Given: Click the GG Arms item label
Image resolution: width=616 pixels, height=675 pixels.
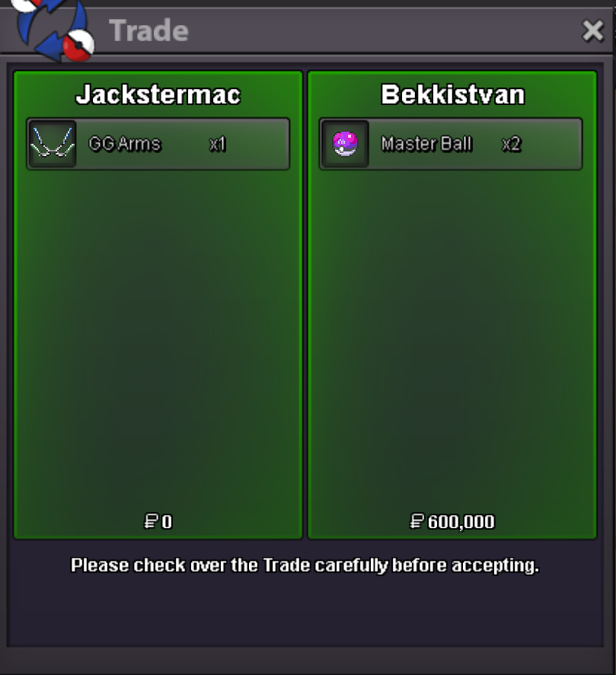Looking at the screenshot, I should 125,144.
